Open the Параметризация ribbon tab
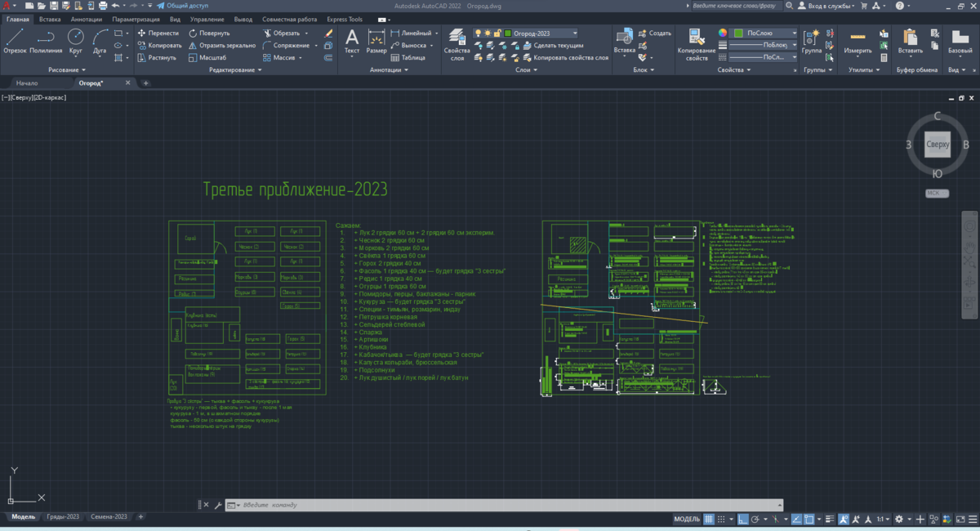The height and width of the screenshot is (531, 980). (136, 18)
